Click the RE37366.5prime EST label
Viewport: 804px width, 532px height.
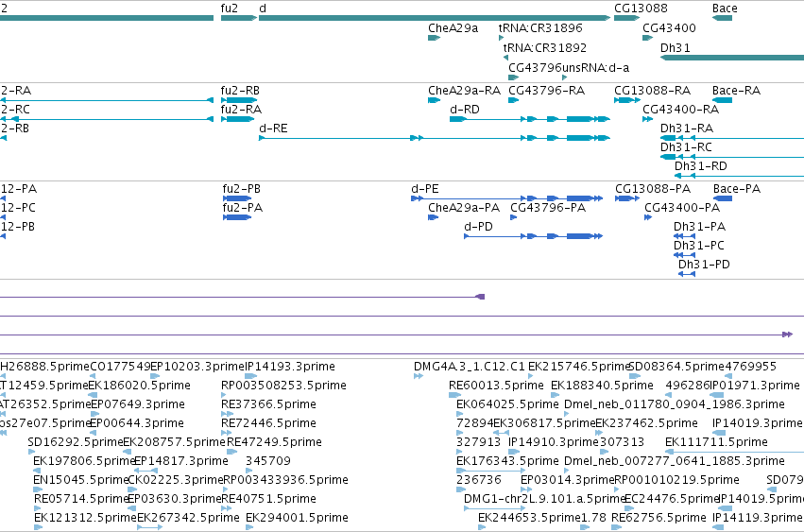[268, 404]
